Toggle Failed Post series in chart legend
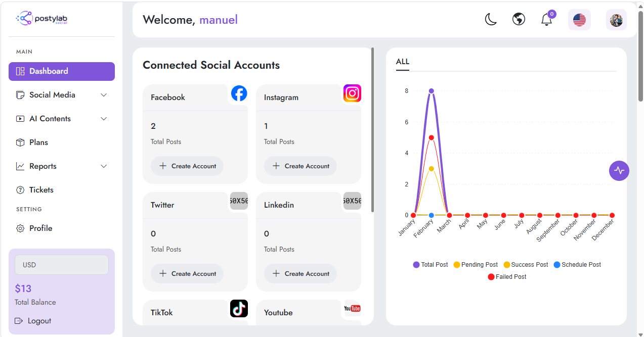Viewport: 644px width, 337px height. 507,277
